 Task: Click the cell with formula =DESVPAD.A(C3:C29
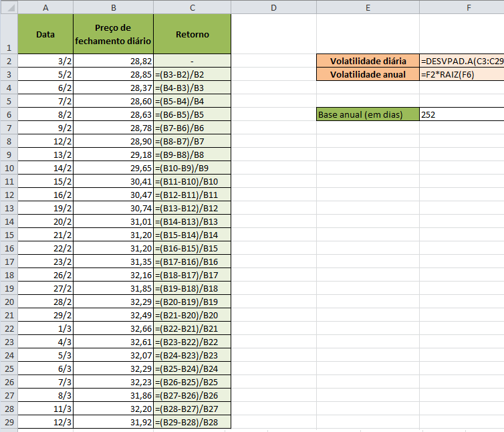462,61
